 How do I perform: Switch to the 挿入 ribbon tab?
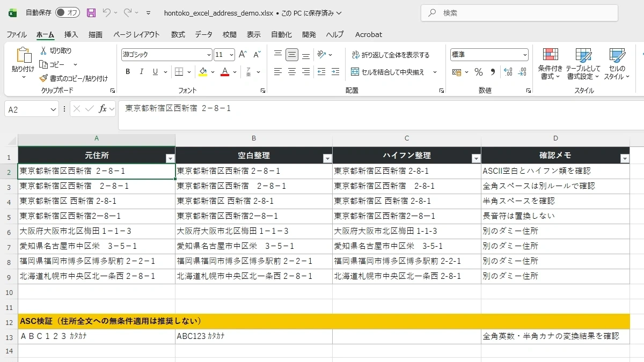71,34
